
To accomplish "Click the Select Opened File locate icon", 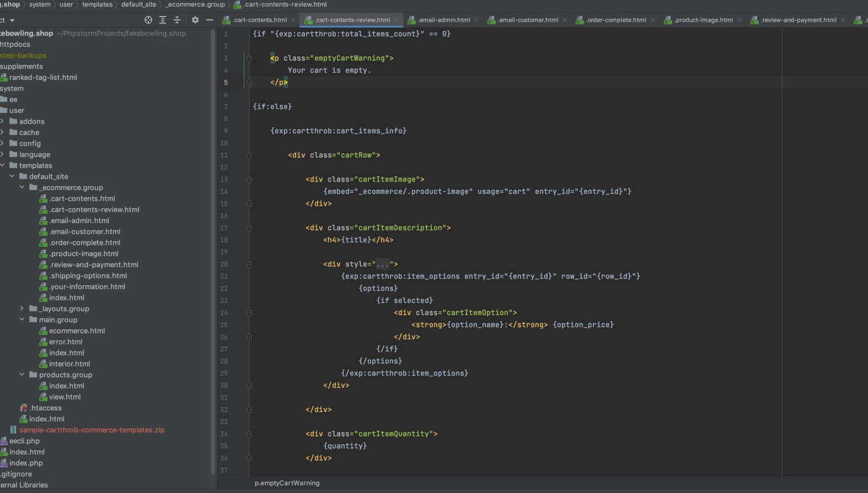I will point(148,20).
